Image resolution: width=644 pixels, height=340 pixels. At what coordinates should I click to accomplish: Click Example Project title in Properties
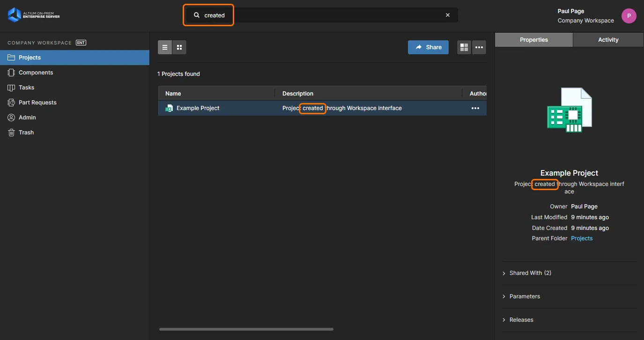click(569, 173)
